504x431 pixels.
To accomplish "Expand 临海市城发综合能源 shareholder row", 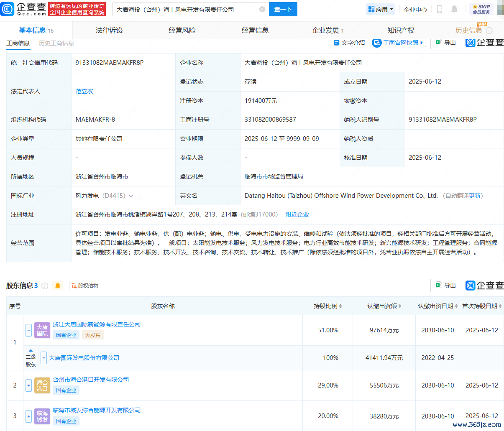I will tap(28, 416).
